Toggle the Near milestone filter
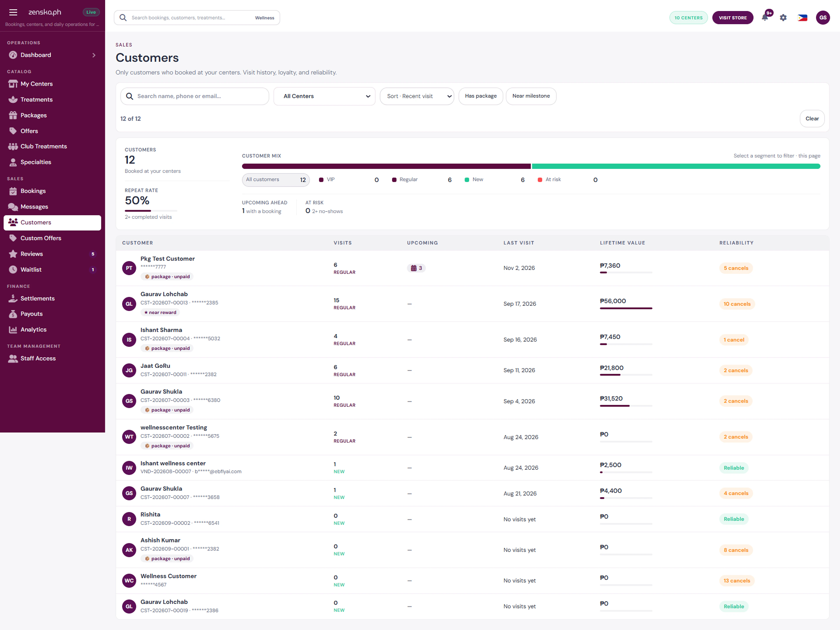The image size is (840, 630). click(530, 96)
